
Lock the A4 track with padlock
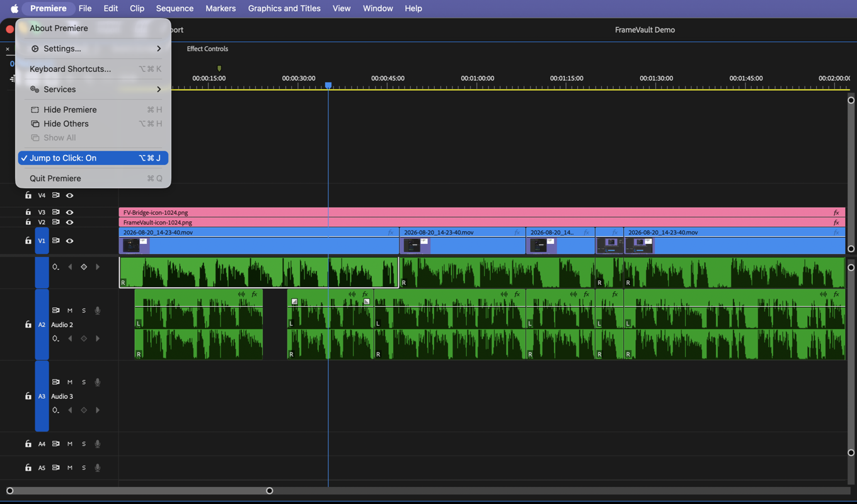point(28,444)
